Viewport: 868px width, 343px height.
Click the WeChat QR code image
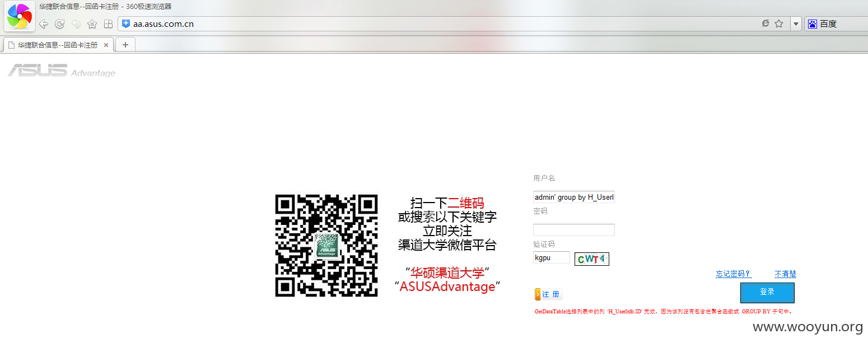tap(326, 246)
